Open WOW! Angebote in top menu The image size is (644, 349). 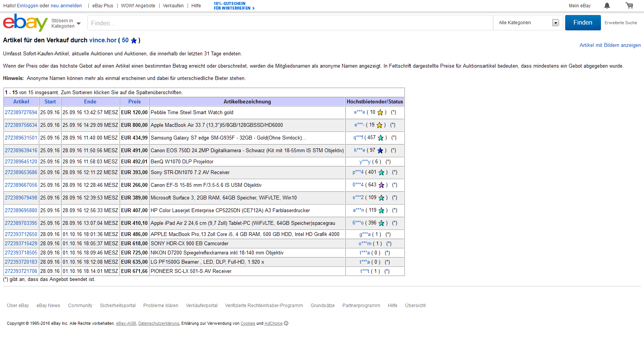tap(138, 6)
